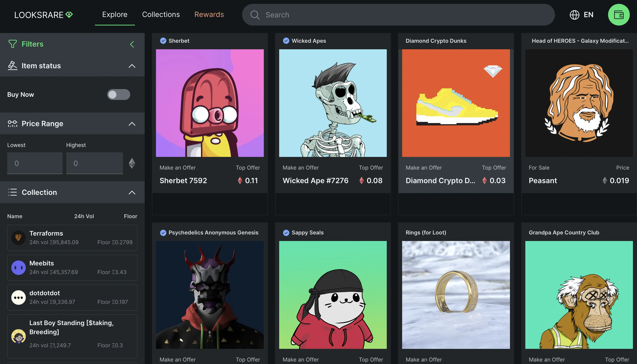Click the Sappy Seals verified badge
Screen dimensions: 637x364
coord(286,232)
